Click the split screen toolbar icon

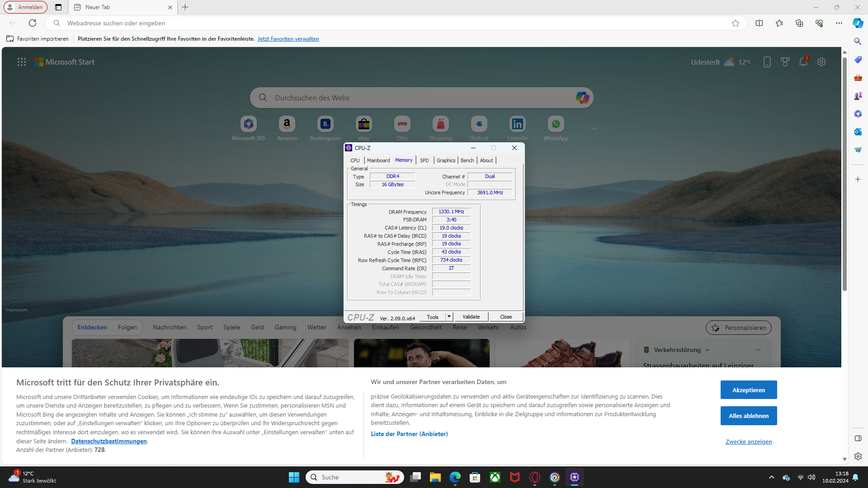coord(759,23)
